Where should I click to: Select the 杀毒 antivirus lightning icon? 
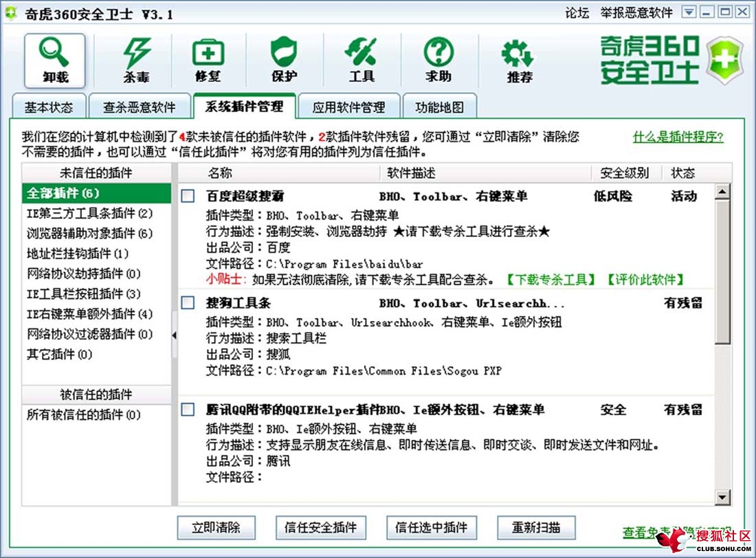(x=136, y=60)
